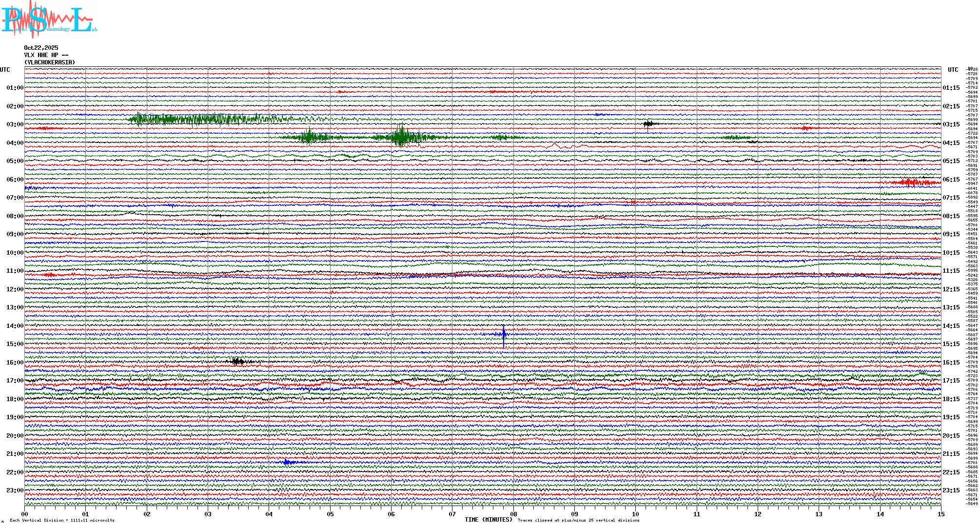Click the left UTC label at the top

(x=5, y=70)
